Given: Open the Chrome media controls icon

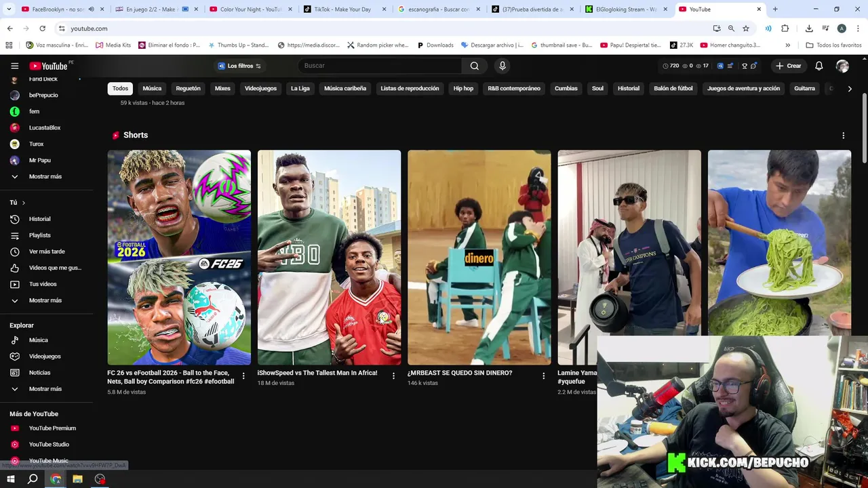Looking at the screenshot, I should [825, 28].
